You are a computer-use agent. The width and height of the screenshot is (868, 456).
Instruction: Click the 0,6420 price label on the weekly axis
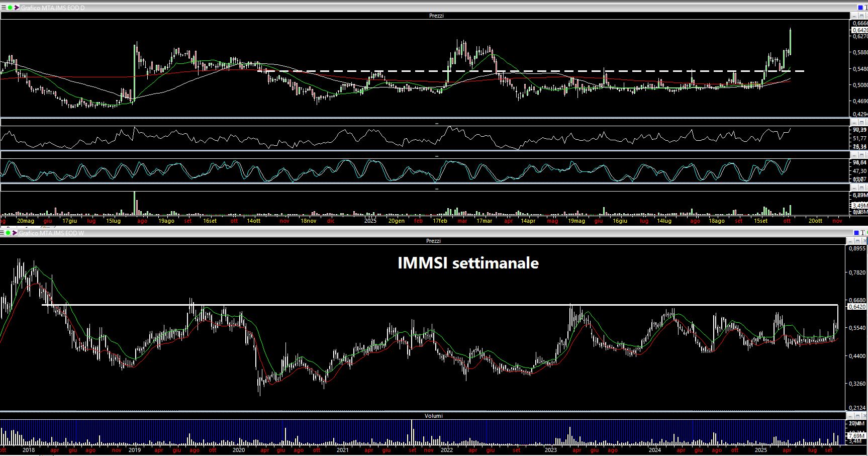[856, 306]
